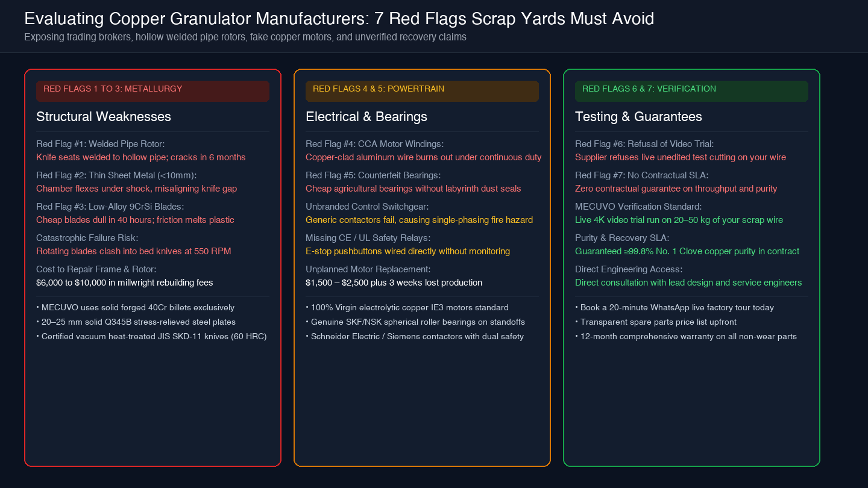Image resolution: width=868 pixels, height=488 pixels.
Task: Select "Missing CE / UL Safety Relays:" label
Action: pos(368,238)
